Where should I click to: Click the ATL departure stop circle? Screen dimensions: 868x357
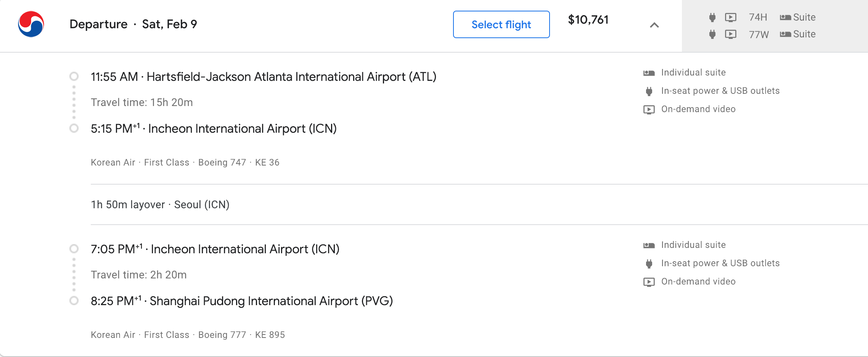[74, 77]
